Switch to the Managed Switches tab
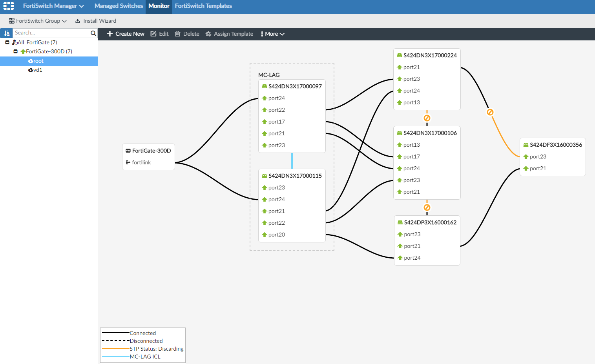 pos(119,6)
